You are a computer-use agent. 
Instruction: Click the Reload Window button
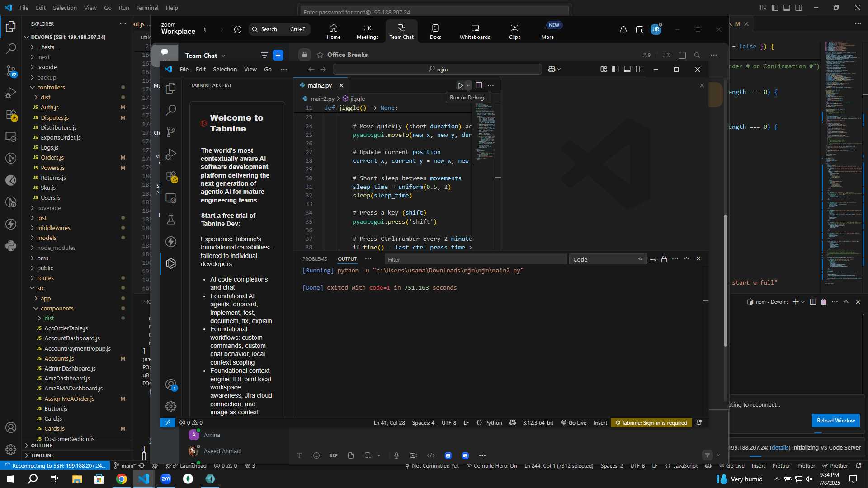tap(835, 421)
